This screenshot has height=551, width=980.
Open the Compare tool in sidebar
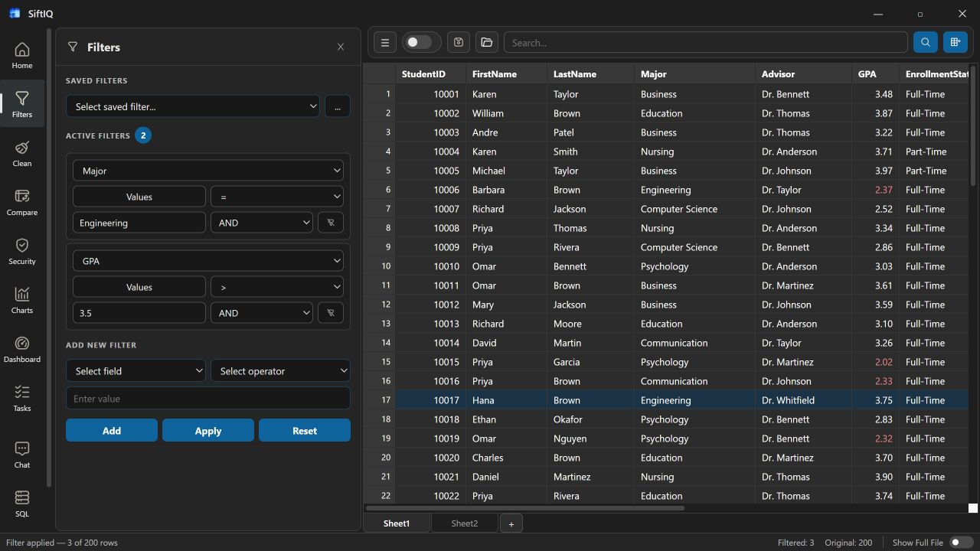(x=22, y=202)
